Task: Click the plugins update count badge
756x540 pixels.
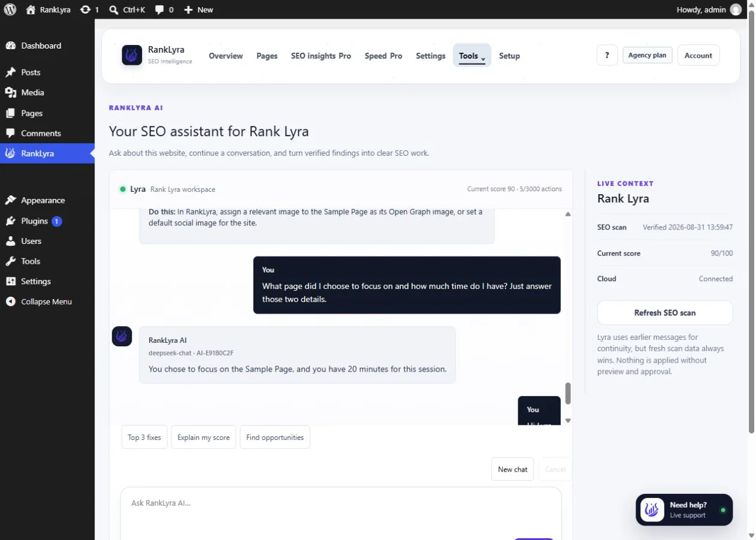Action: point(57,221)
